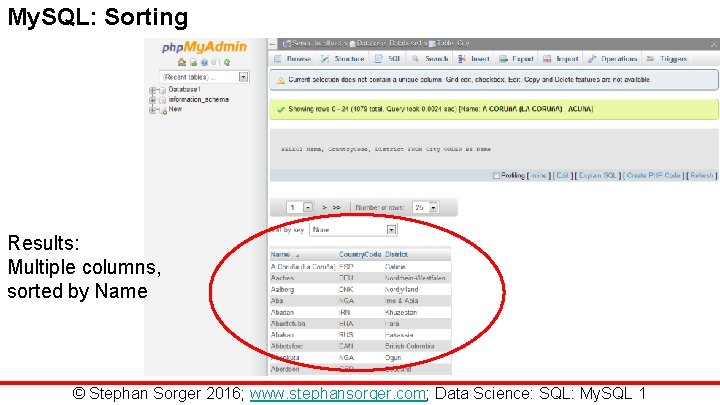The height and width of the screenshot is (405, 720).
Task: Click the Triggers tab icon
Action: click(650, 59)
